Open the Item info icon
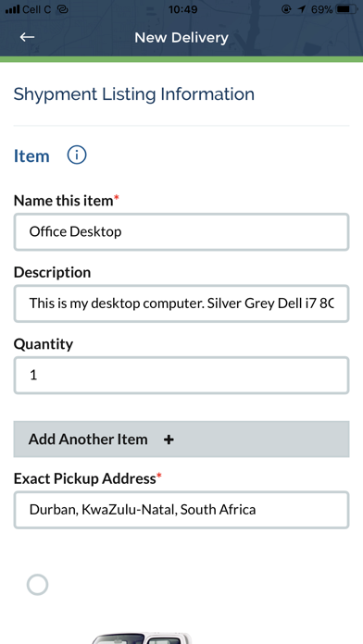The height and width of the screenshot is (644, 363). pos(77,155)
